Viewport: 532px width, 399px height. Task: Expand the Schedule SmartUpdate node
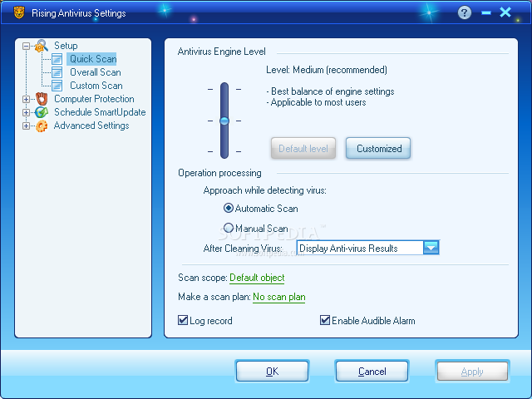26,112
